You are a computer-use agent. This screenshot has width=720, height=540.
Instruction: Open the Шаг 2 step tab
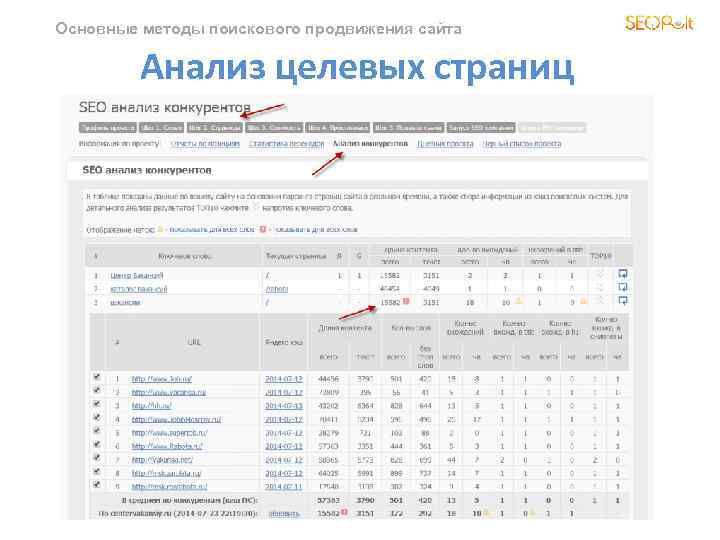click(x=214, y=128)
